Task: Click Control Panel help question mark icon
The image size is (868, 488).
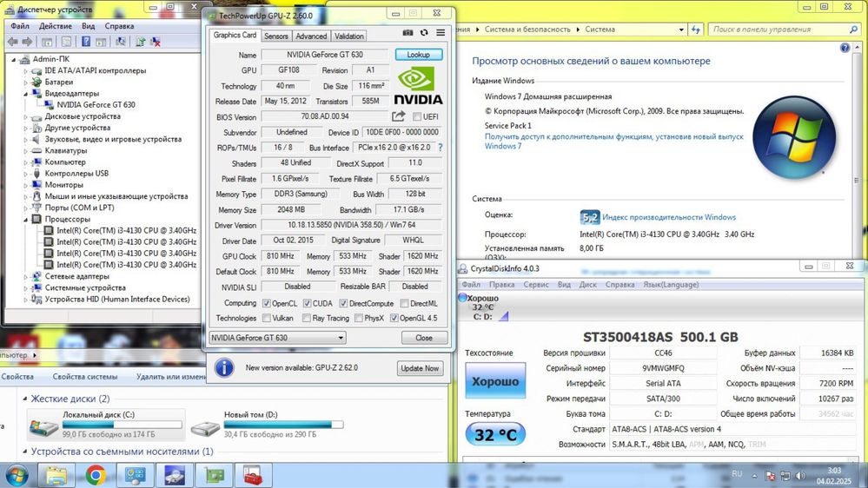Action: pos(845,48)
